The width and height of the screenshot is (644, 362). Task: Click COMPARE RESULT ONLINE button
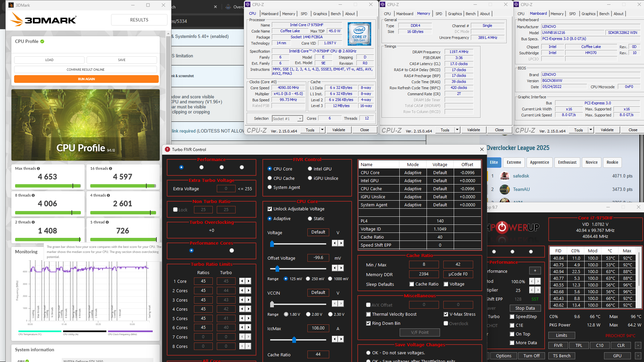tap(86, 69)
